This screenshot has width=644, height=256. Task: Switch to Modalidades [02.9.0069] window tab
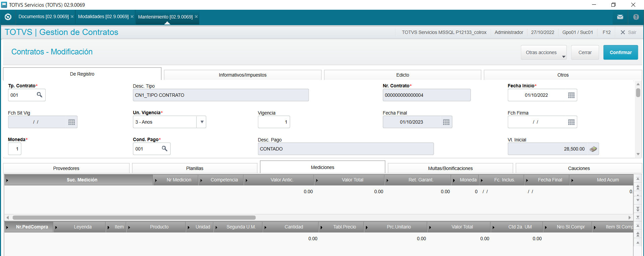(x=103, y=16)
